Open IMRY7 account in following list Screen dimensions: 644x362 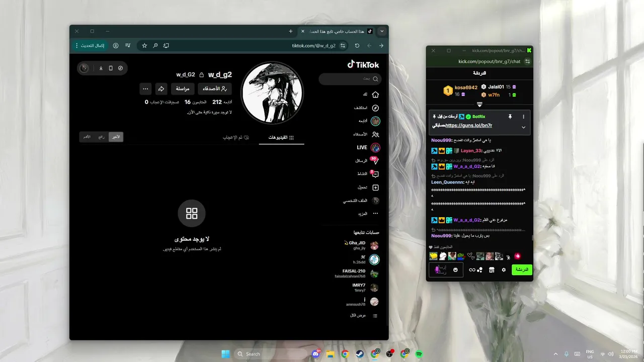tap(365, 288)
